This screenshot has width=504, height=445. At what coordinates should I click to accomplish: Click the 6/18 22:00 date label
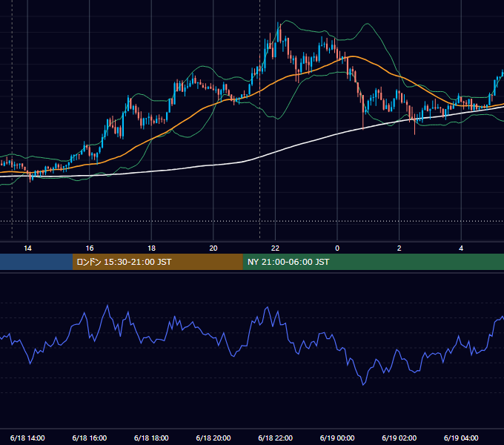coord(275,438)
